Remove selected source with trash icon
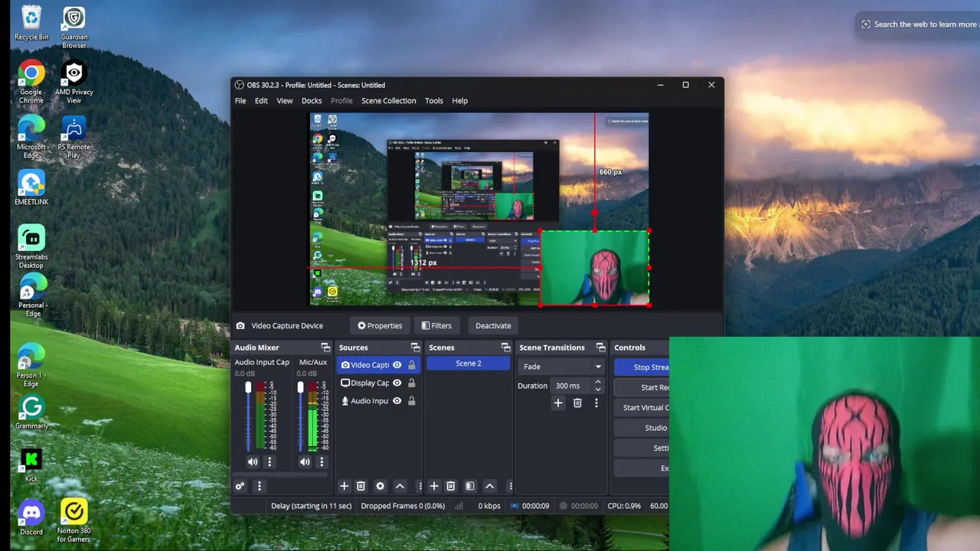Viewport: 980px width, 551px height. click(361, 486)
